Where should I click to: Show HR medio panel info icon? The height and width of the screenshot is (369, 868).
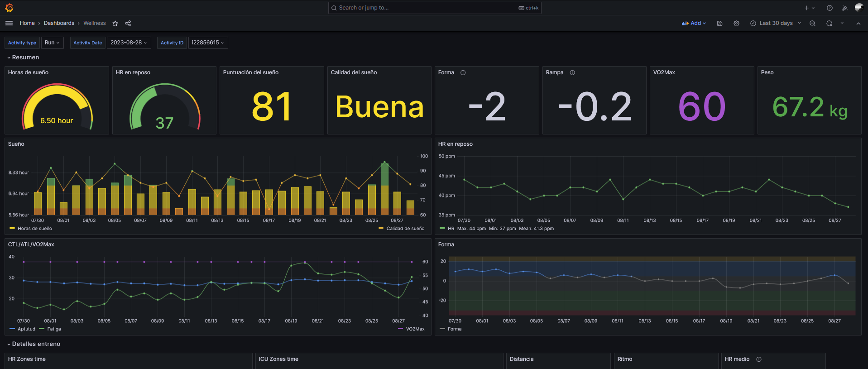click(759, 359)
